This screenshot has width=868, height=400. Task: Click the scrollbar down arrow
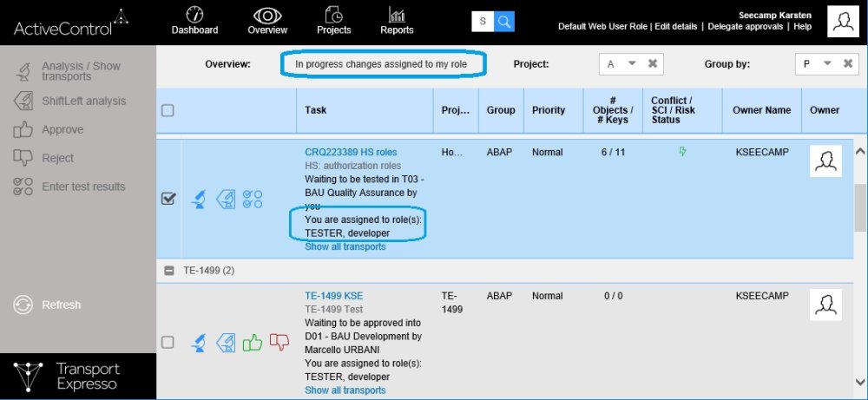click(x=860, y=381)
